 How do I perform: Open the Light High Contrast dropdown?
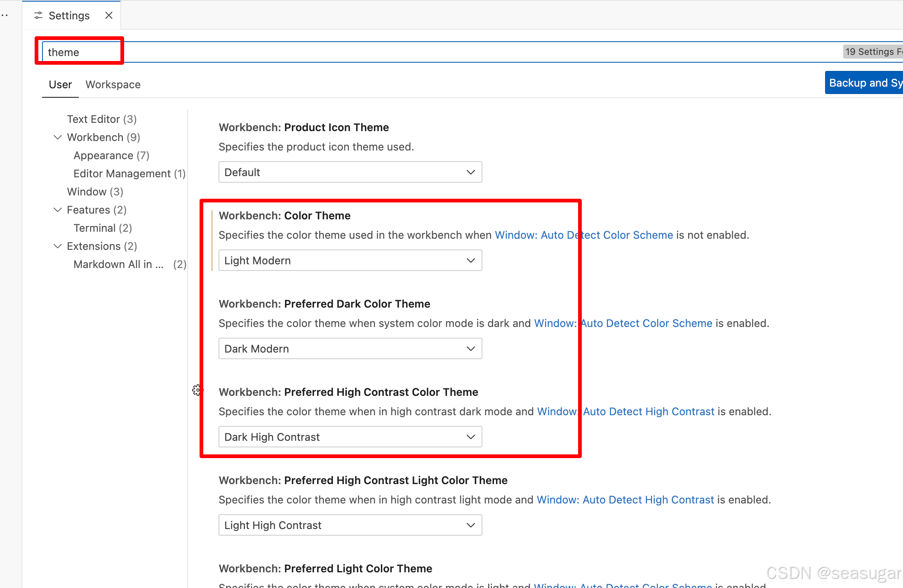click(x=350, y=525)
